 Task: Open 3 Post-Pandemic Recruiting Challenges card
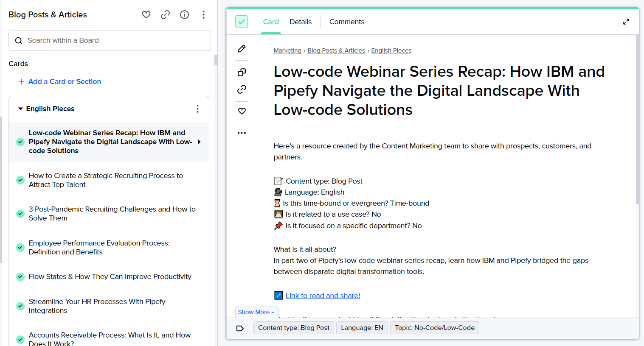coord(109,214)
